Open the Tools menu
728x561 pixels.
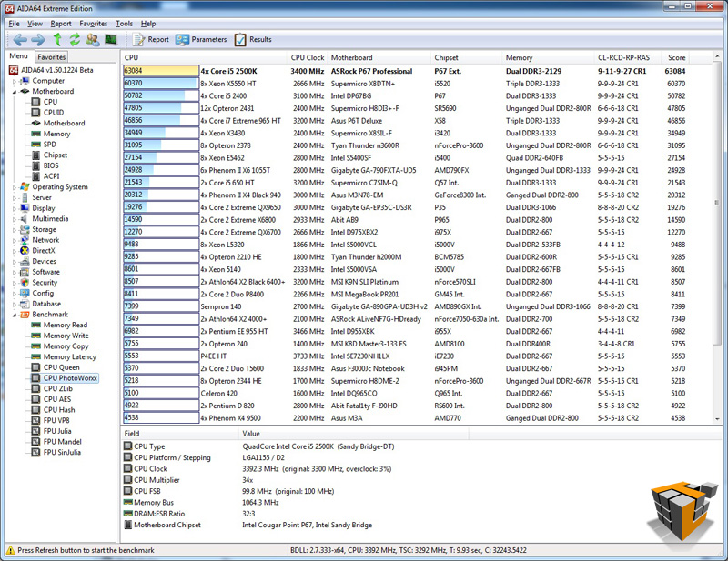point(124,24)
